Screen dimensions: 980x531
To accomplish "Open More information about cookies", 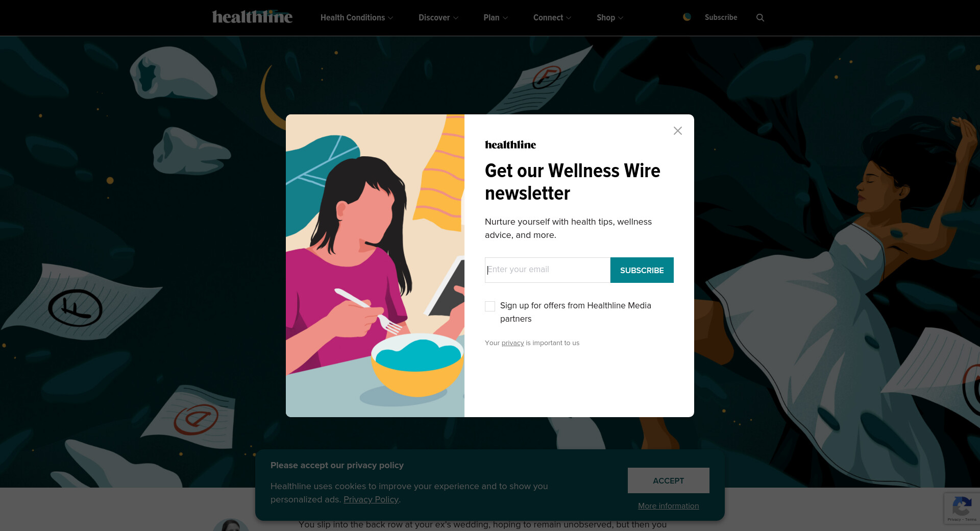I will click(669, 506).
